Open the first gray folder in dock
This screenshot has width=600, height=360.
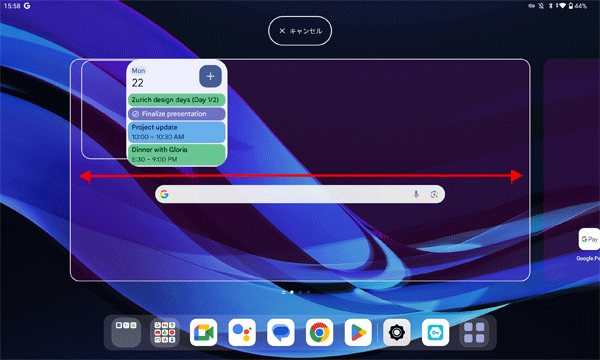pos(126,332)
